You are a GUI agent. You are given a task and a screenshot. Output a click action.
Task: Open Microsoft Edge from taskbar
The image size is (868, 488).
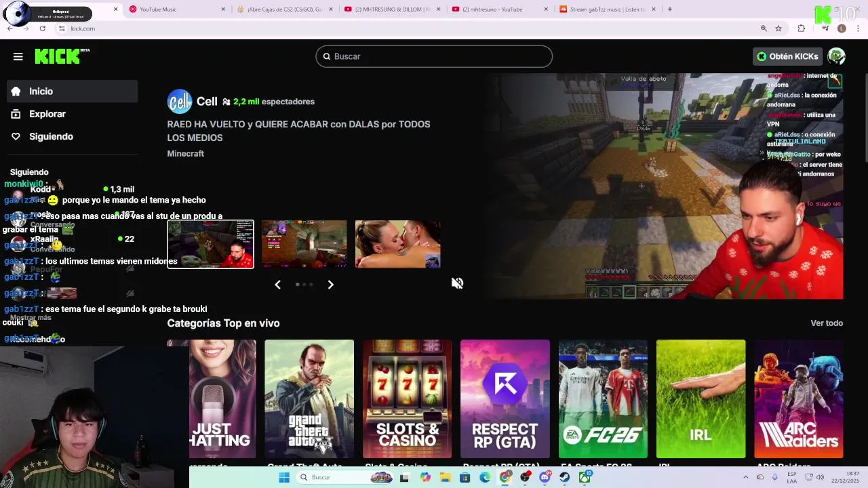tap(485, 478)
